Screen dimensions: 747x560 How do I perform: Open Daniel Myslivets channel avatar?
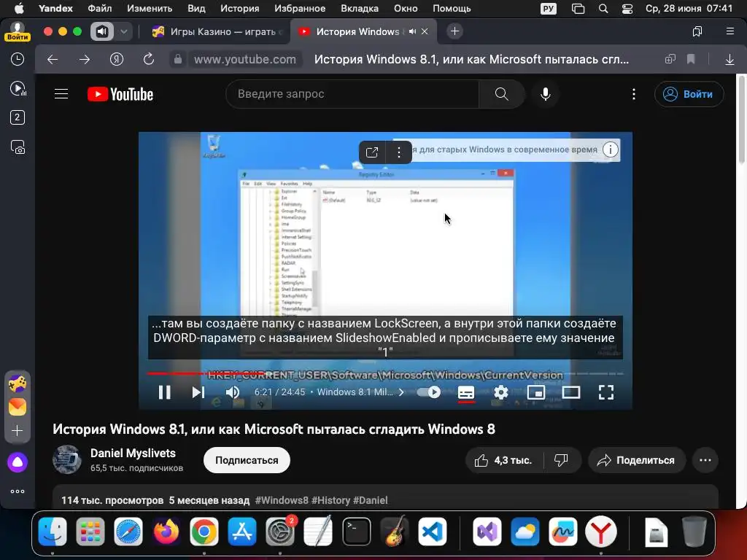(66, 460)
